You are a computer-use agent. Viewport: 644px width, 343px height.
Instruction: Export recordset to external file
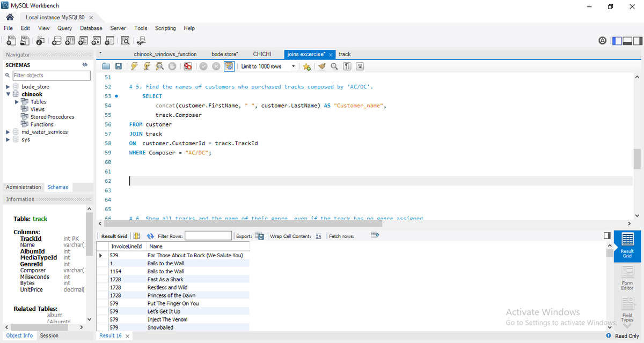coord(260,236)
